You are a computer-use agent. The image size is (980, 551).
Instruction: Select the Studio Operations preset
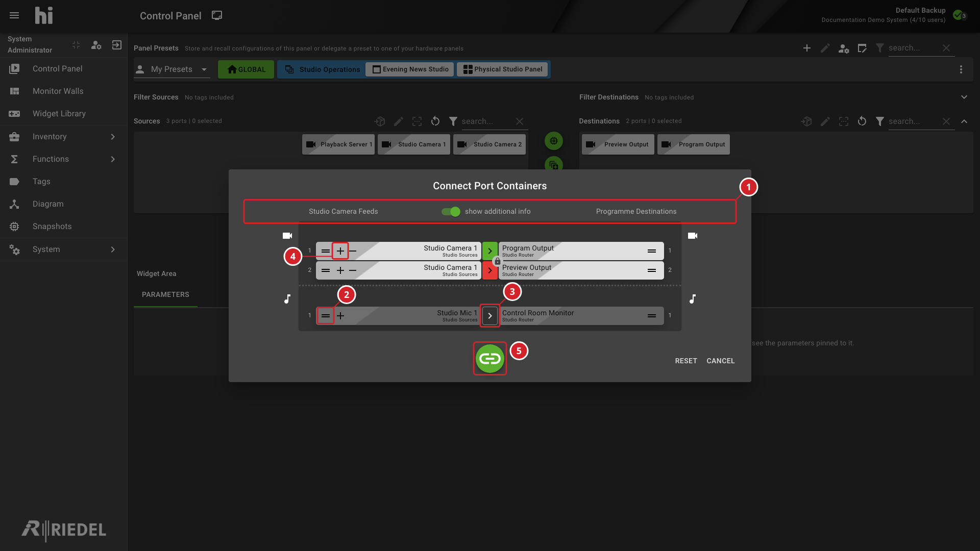click(323, 69)
